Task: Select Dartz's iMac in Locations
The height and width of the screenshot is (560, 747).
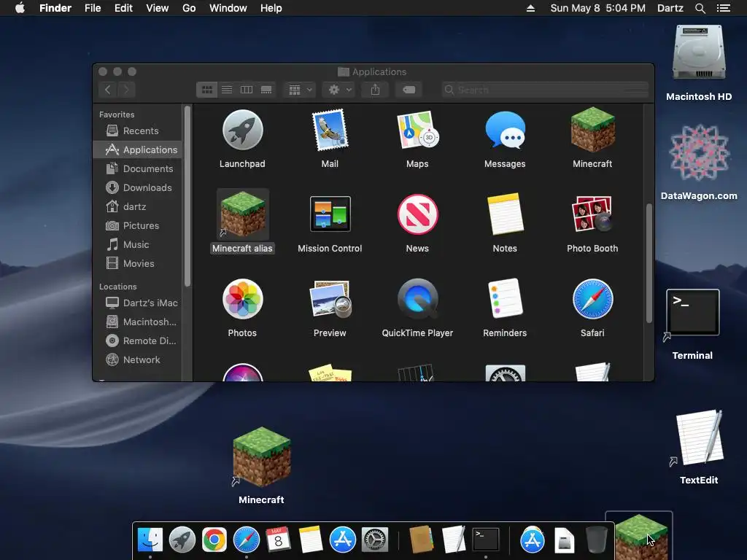Action: (x=137, y=303)
